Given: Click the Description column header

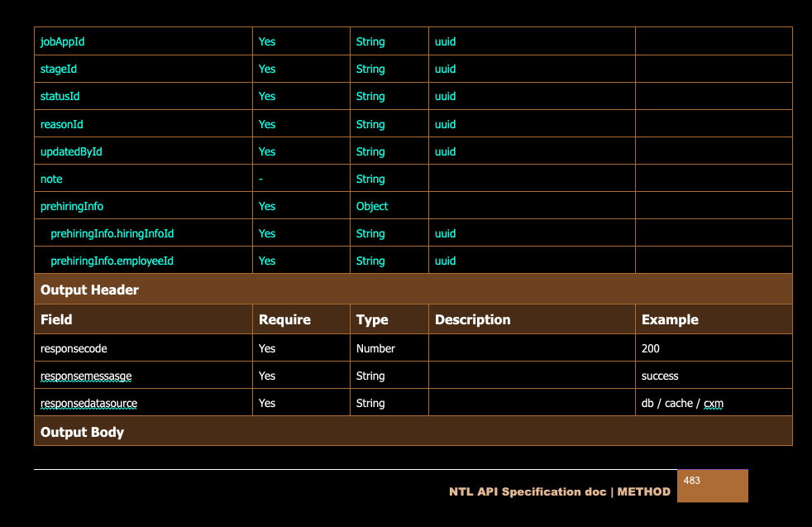Looking at the screenshot, I should (x=472, y=319).
